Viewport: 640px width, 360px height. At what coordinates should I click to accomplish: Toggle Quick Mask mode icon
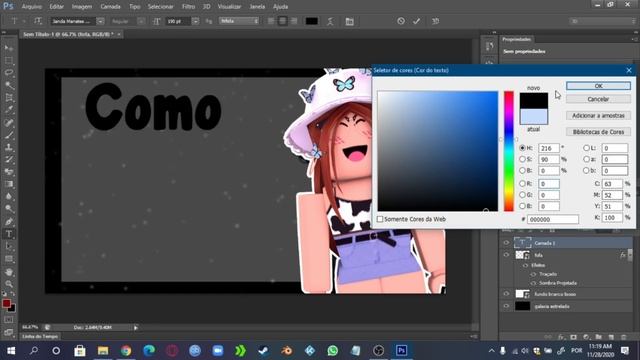pyautogui.click(x=9, y=320)
